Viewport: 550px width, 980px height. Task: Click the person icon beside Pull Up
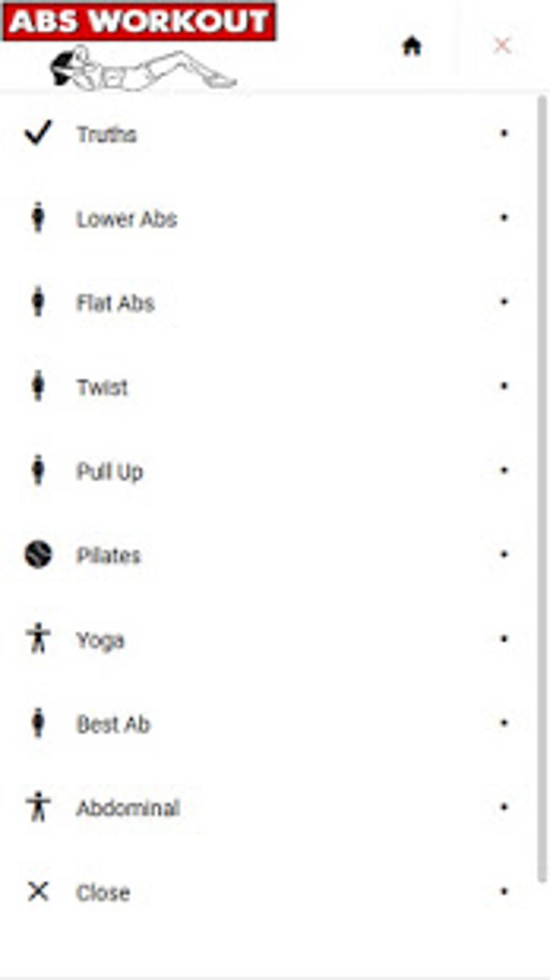(x=38, y=470)
